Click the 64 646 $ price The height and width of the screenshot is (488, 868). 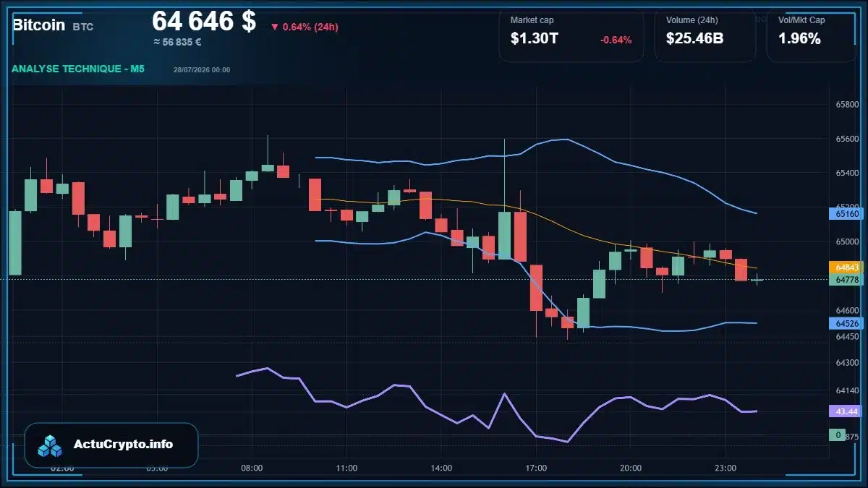point(204,21)
